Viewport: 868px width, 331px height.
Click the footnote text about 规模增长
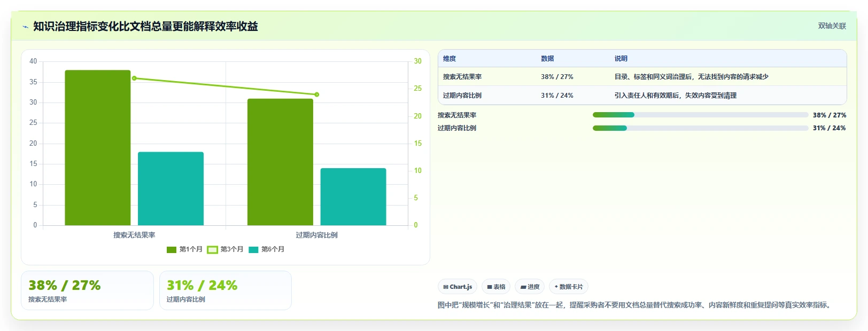pos(635,305)
